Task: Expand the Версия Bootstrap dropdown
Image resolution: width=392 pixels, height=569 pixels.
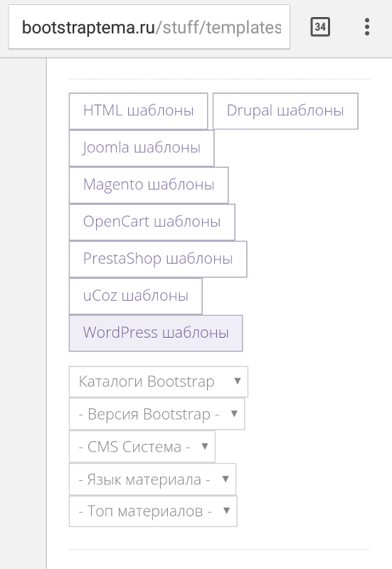Action: tap(157, 414)
